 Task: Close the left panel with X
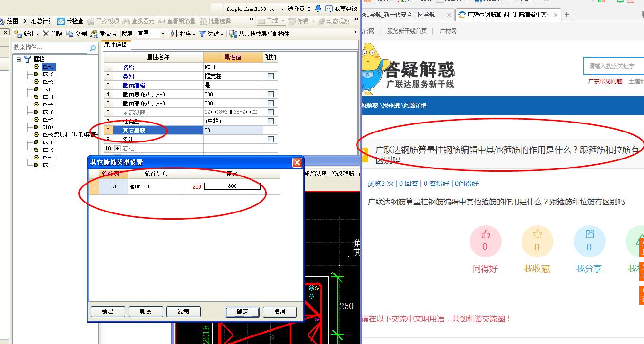pos(5,32)
